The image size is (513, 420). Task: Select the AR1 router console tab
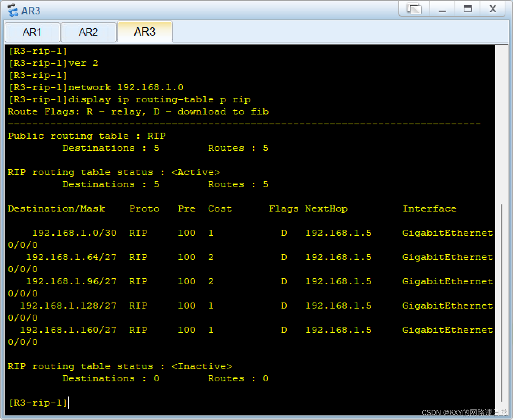tap(32, 32)
